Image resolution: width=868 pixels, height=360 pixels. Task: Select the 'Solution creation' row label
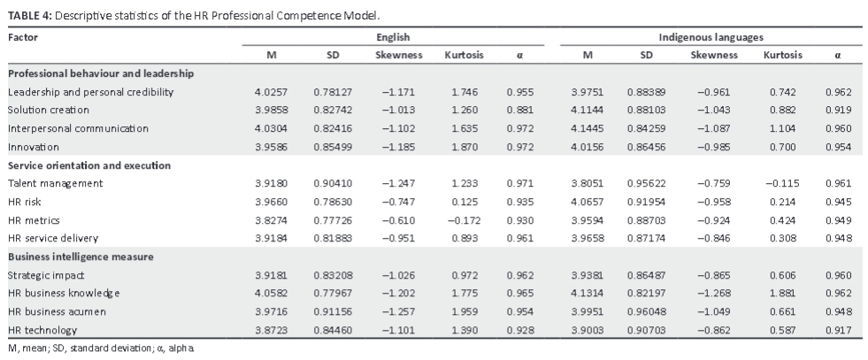[48, 110]
